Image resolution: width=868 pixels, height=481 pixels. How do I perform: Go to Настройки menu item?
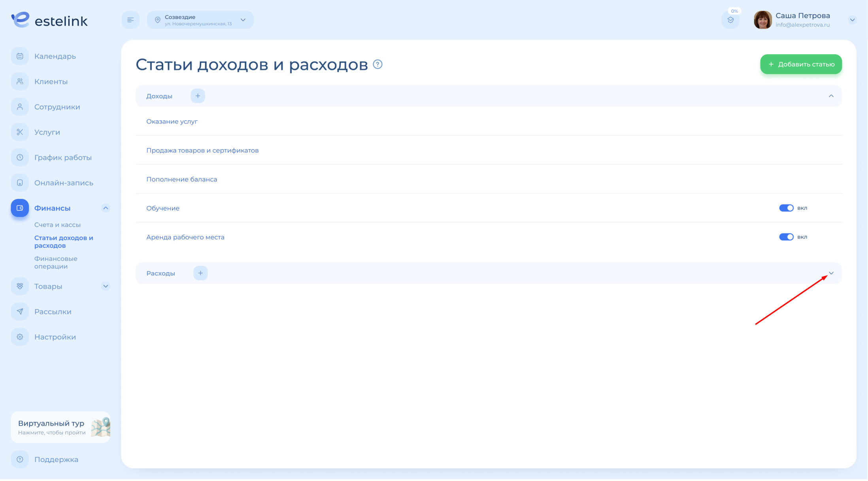pyautogui.click(x=55, y=337)
